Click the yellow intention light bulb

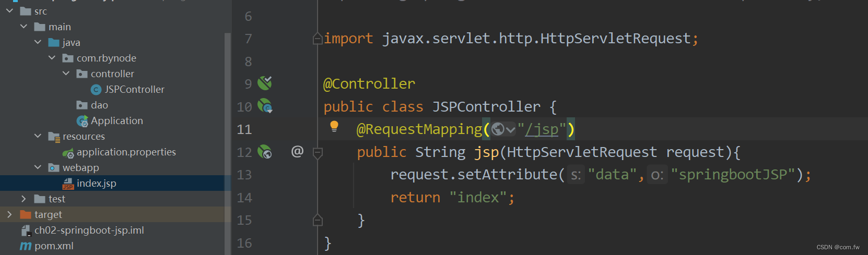click(x=334, y=126)
